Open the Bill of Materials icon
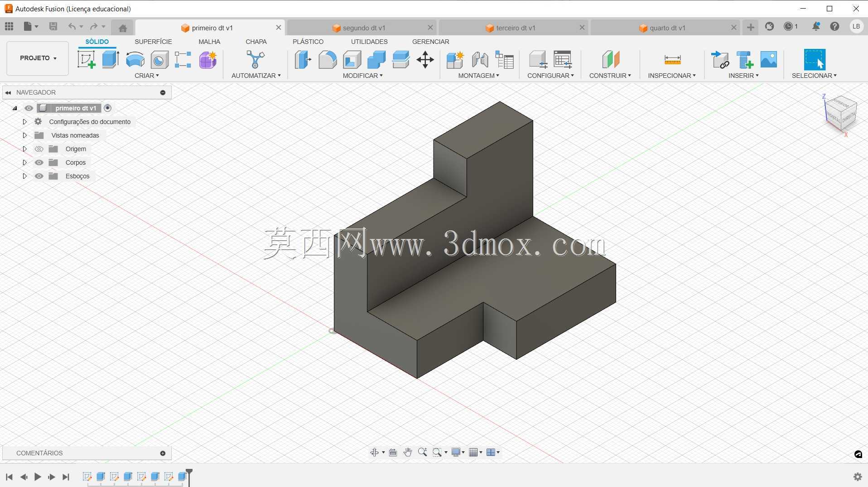 click(x=505, y=60)
